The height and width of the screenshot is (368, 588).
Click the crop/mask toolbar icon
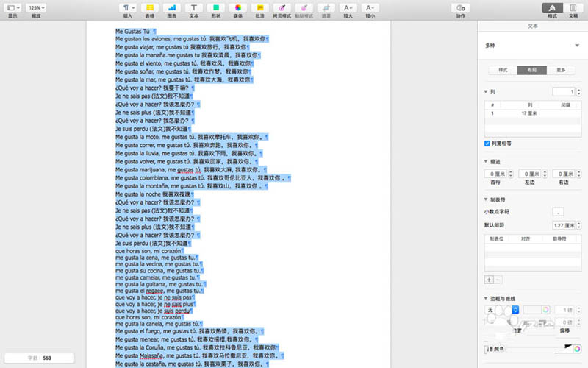point(326,8)
